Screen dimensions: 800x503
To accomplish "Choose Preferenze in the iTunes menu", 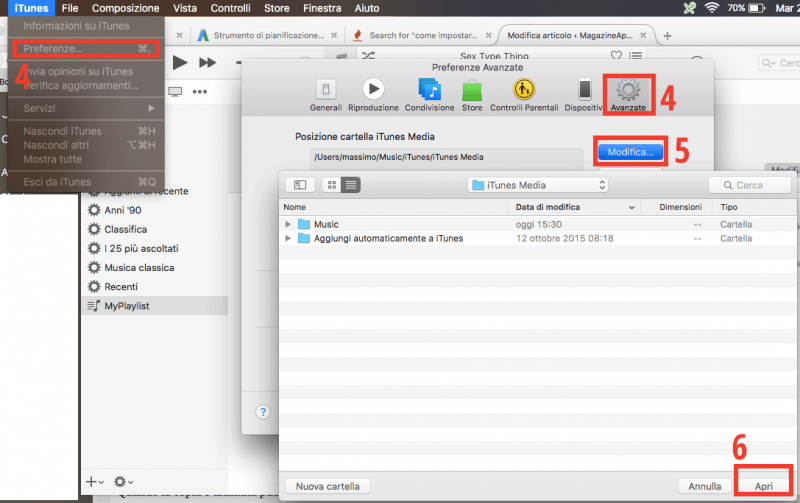I will pyautogui.click(x=54, y=47).
